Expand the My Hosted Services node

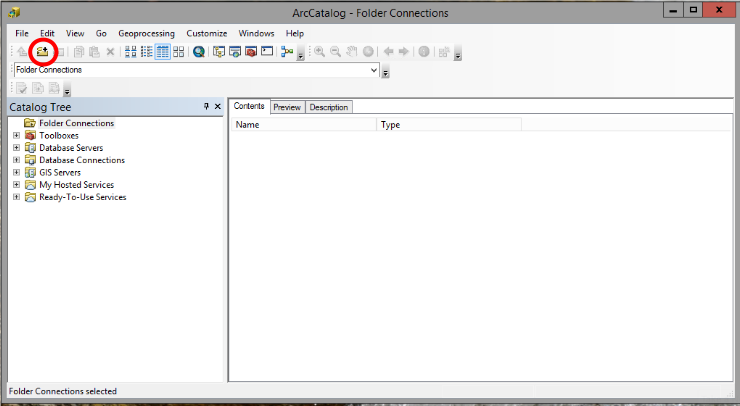coord(17,185)
